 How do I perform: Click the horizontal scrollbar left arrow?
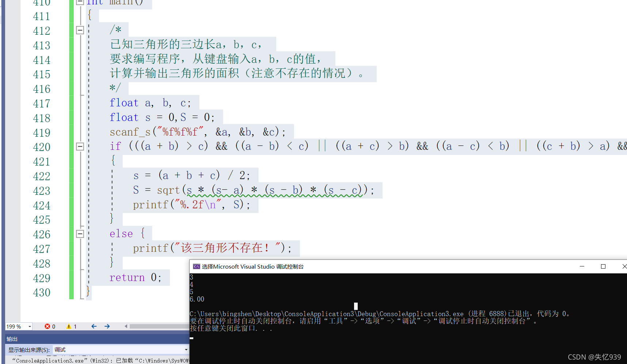click(126, 326)
